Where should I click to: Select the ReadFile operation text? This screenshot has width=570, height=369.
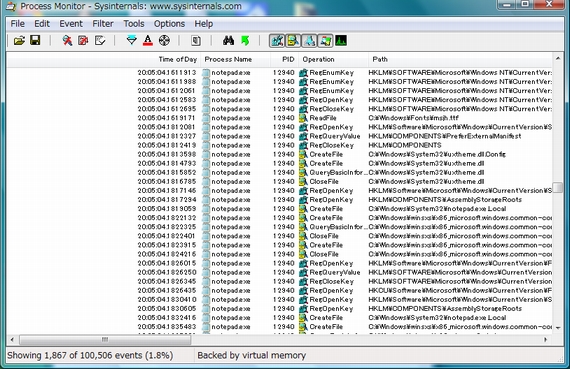coord(323,118)
